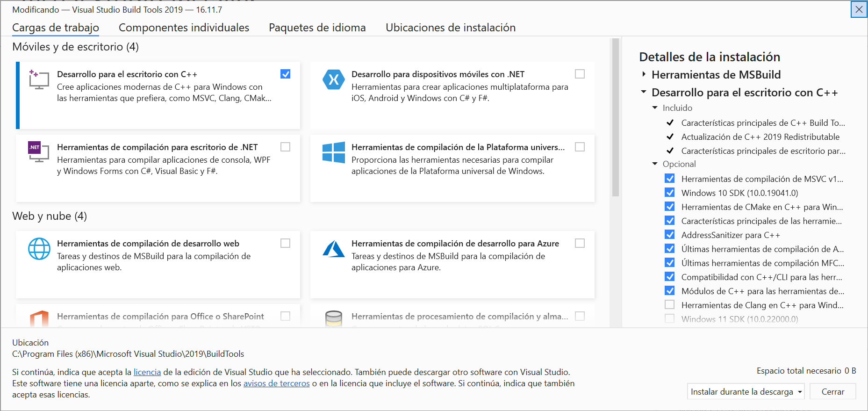Click the Móviles y de escritorio (4) heading
Viewport: 868px width, 411px height.
75,47
